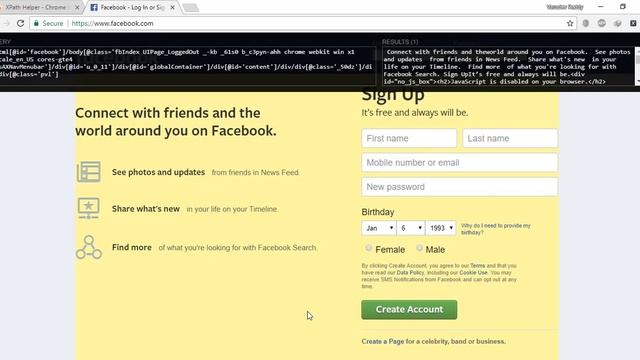Click the Facebook favicon on the active tab

coord(94,7)
